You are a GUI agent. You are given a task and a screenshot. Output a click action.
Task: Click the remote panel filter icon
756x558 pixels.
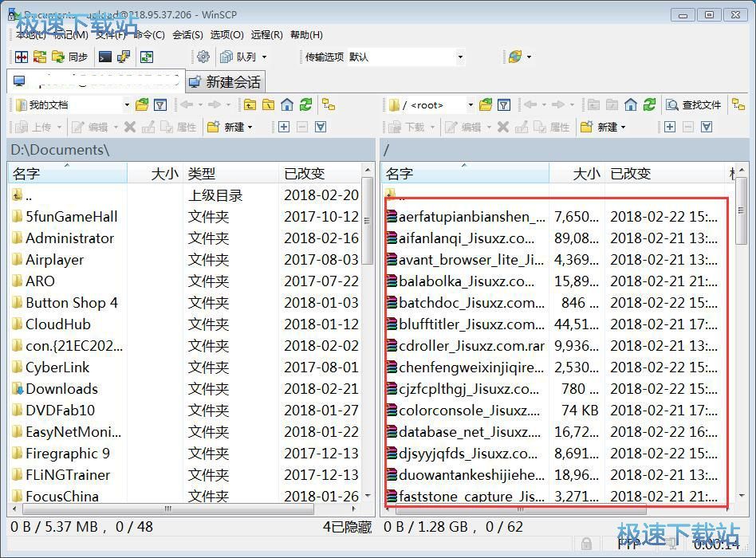point(504,104)
